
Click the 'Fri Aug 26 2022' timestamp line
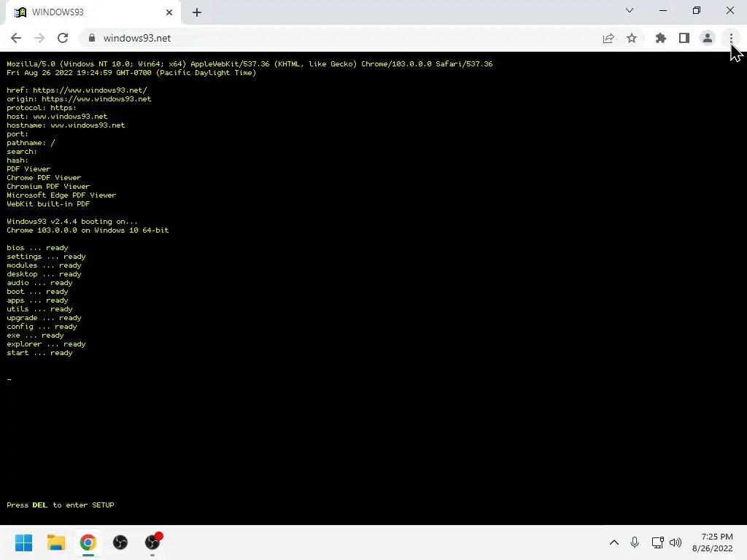click(131, 73)
